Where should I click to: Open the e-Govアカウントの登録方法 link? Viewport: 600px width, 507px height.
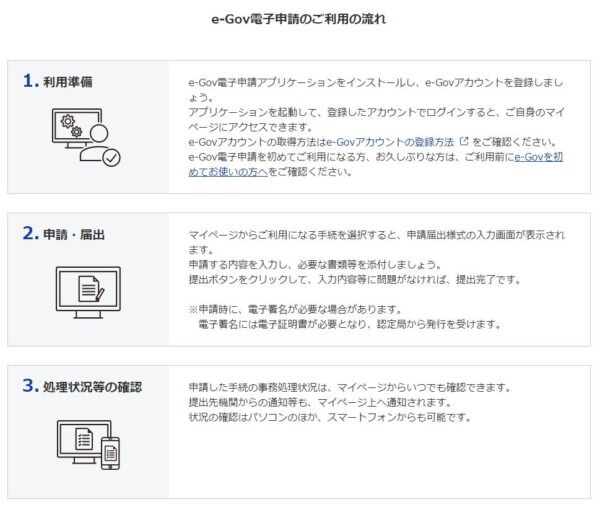point(390,142)
